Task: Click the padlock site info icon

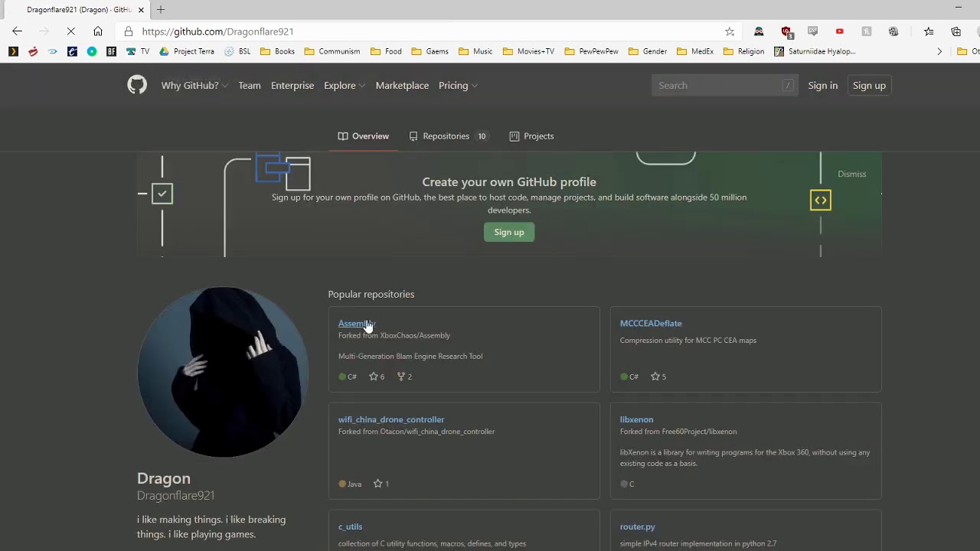Action: pos(128,31)
